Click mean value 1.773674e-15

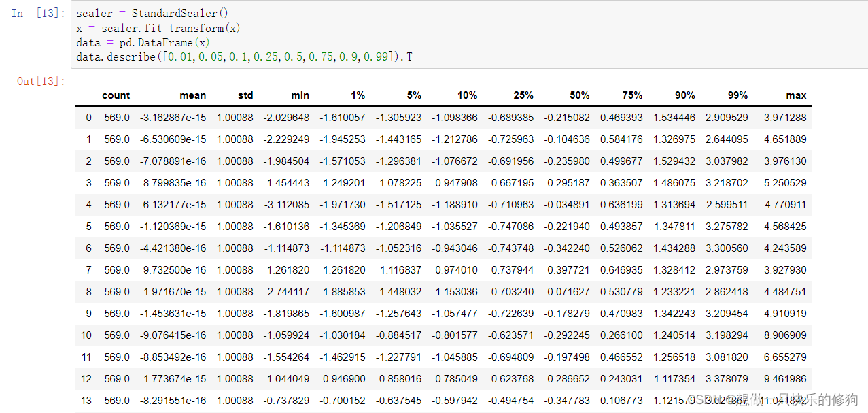click(174, 378)
